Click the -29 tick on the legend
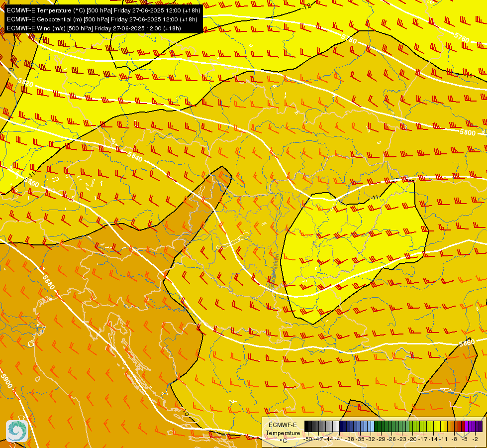This screenshot has height=448, width=487. coord(381,439)
